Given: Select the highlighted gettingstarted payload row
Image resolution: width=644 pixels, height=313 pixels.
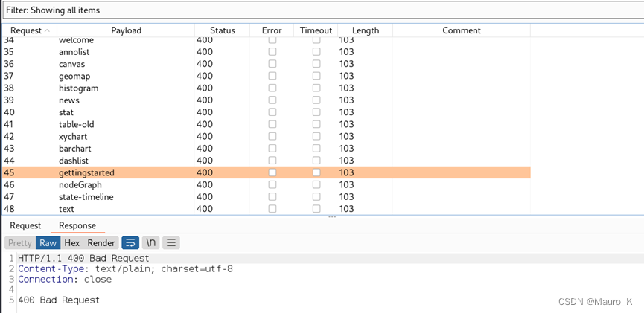Looking at the screenshot, I should 266,172.
